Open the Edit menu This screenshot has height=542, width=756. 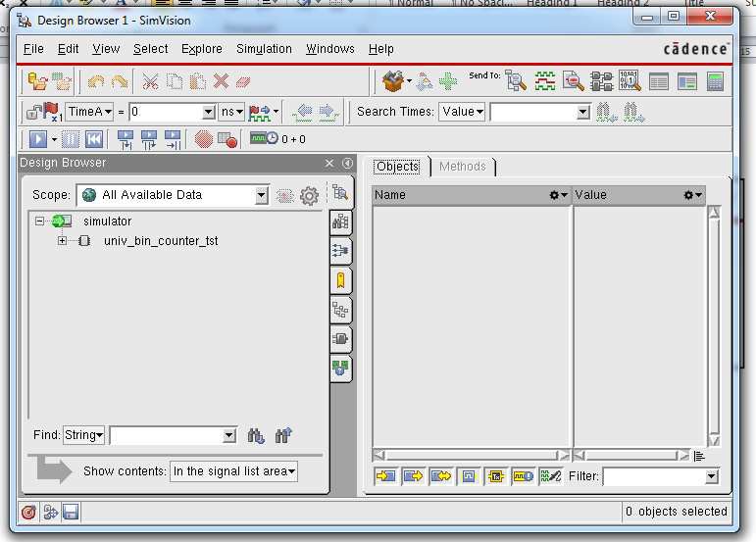(68, 49)
